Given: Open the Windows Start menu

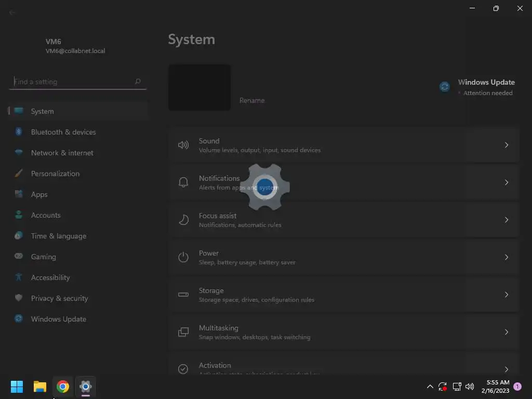Looking at the screenshot, I should pyautogui.click(x=17, y=387).
